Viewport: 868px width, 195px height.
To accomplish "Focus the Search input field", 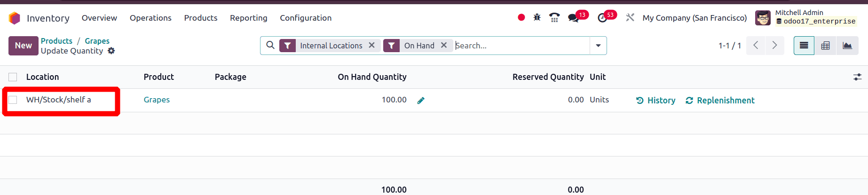I will click(x=521, y=46).
